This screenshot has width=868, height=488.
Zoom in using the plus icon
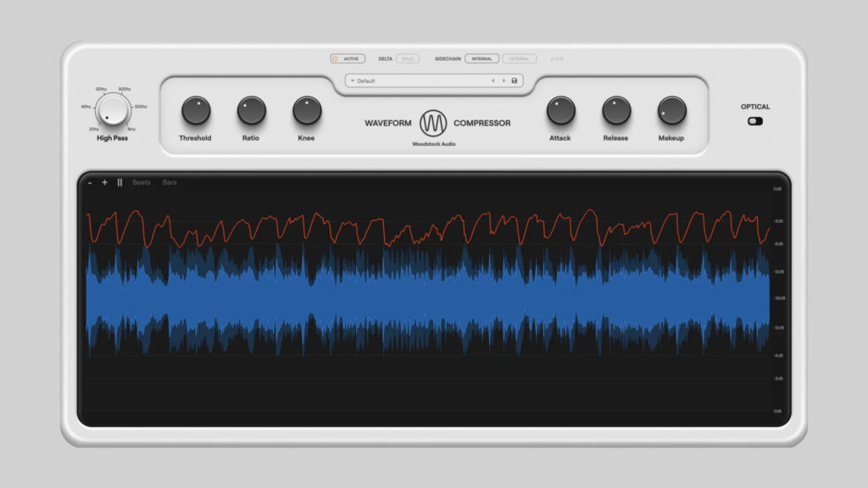click(103, 182)
